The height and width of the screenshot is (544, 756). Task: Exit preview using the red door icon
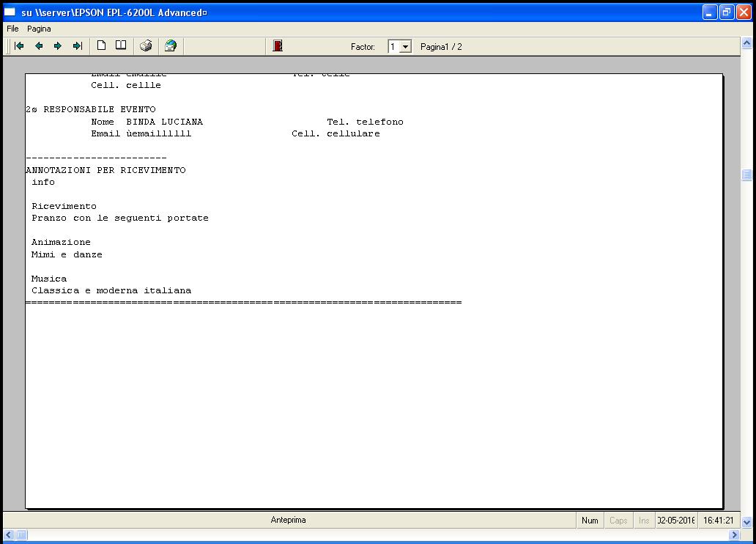pos(278,46)
